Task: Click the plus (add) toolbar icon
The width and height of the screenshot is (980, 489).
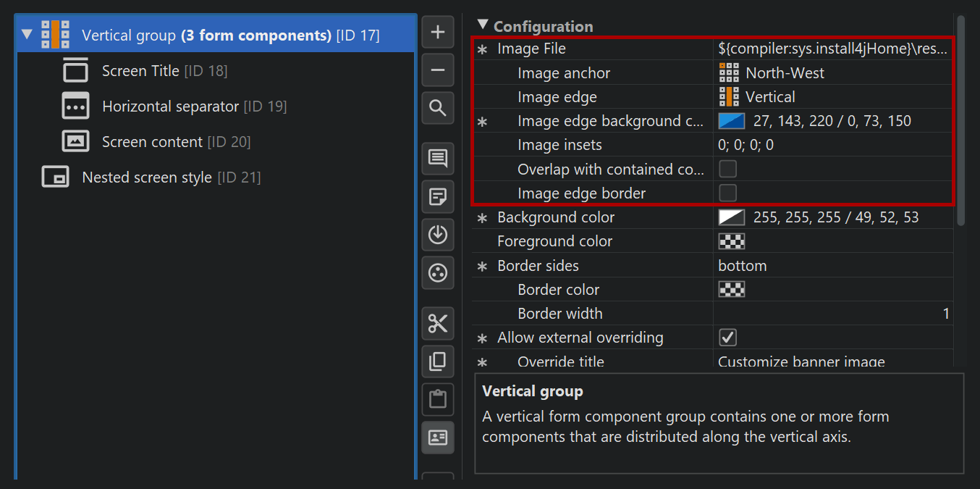Action: 438,33
